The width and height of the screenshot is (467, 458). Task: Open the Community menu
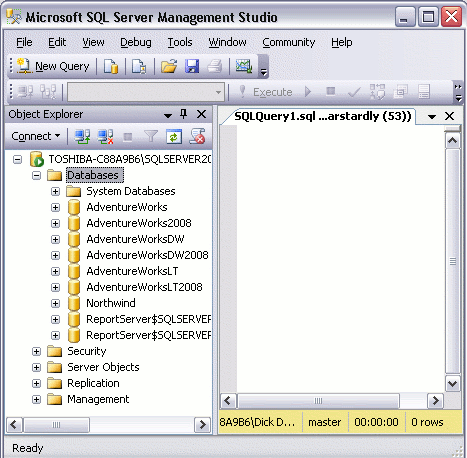(289, 42)
